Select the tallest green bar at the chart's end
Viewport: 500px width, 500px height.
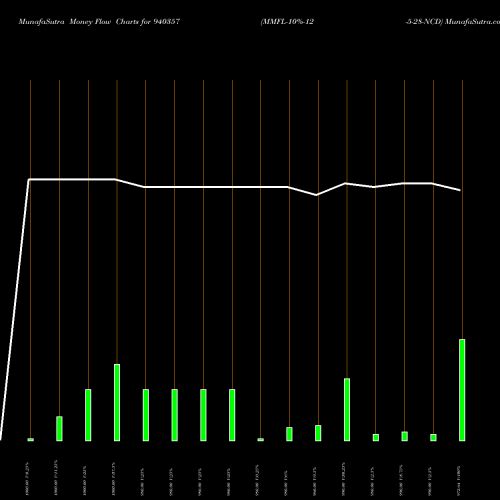[x=462, y=390]
